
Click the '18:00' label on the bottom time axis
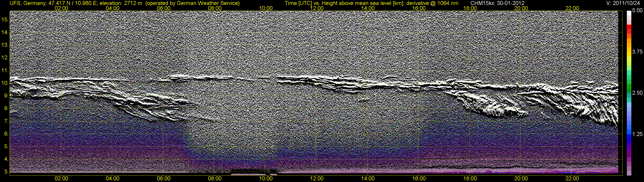point(470,179)
